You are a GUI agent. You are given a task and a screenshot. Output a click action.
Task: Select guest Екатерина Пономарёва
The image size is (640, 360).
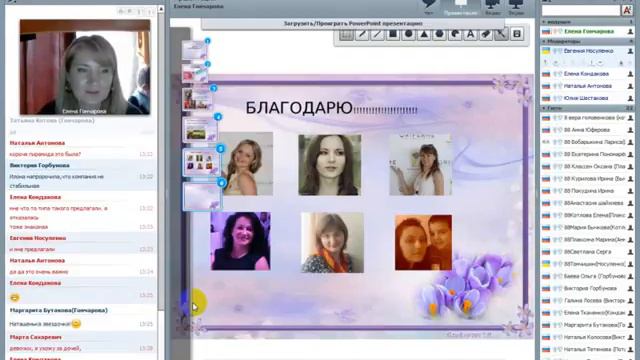[588, 154]
